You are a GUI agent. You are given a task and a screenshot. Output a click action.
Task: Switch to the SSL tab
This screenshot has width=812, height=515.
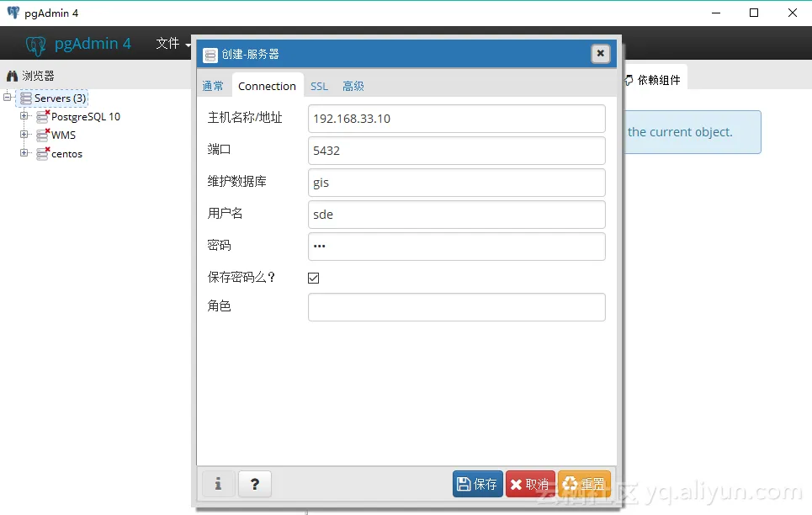(320, 86)
